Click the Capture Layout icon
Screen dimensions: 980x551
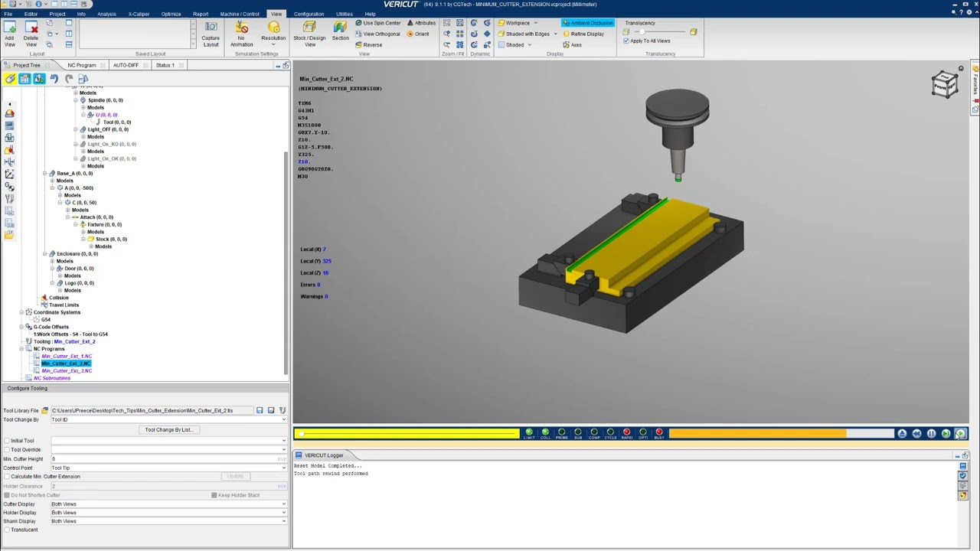211,33
